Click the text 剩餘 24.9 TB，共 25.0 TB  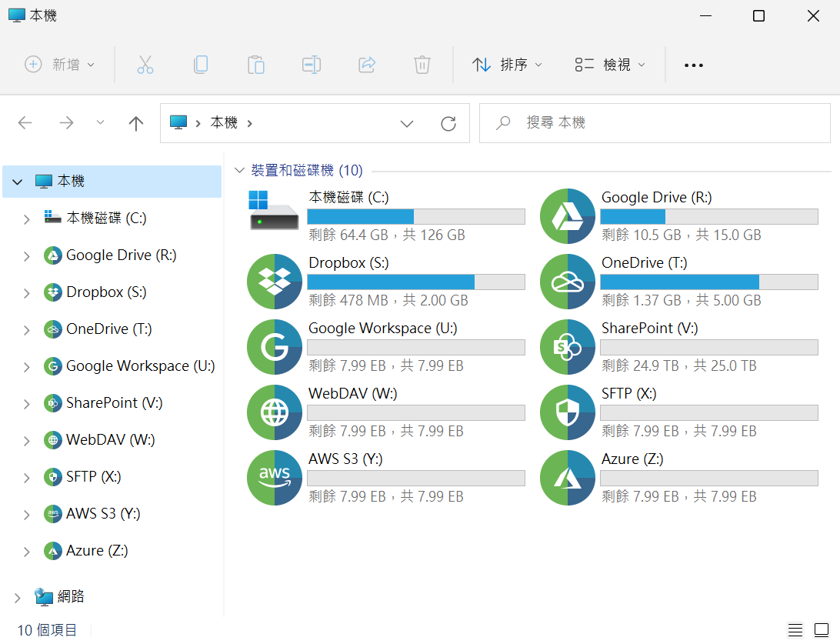(679, 365)
